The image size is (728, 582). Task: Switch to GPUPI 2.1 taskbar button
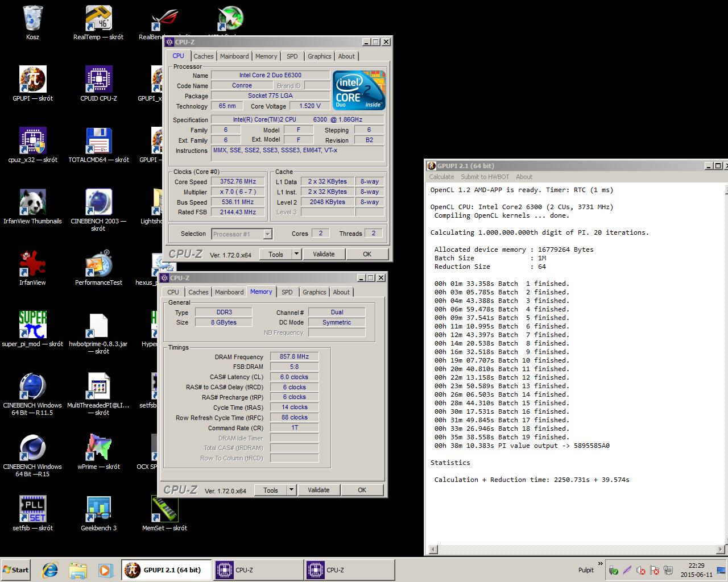(166, 570)
